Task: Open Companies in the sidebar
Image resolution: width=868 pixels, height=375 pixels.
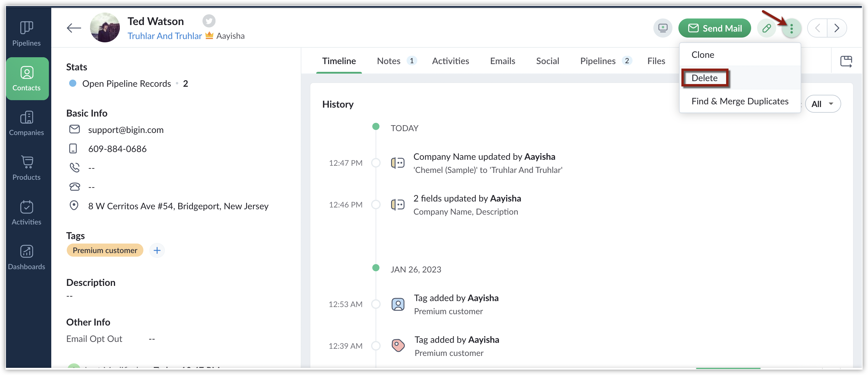Action: pos(26,123)
